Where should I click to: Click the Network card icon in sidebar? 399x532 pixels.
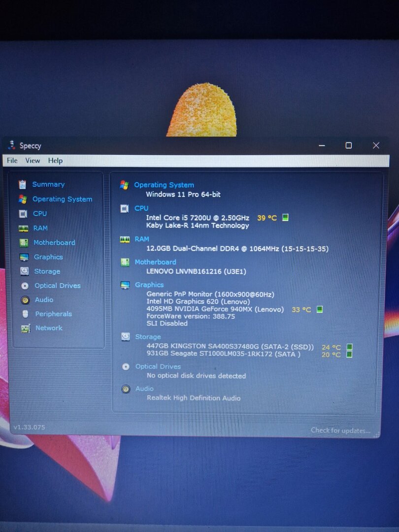(26, 328)
